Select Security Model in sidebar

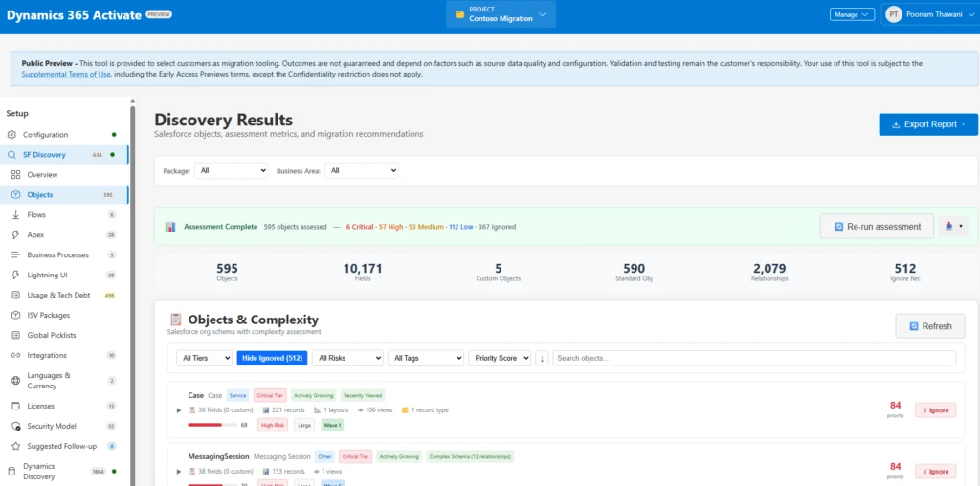coord(52,426)
